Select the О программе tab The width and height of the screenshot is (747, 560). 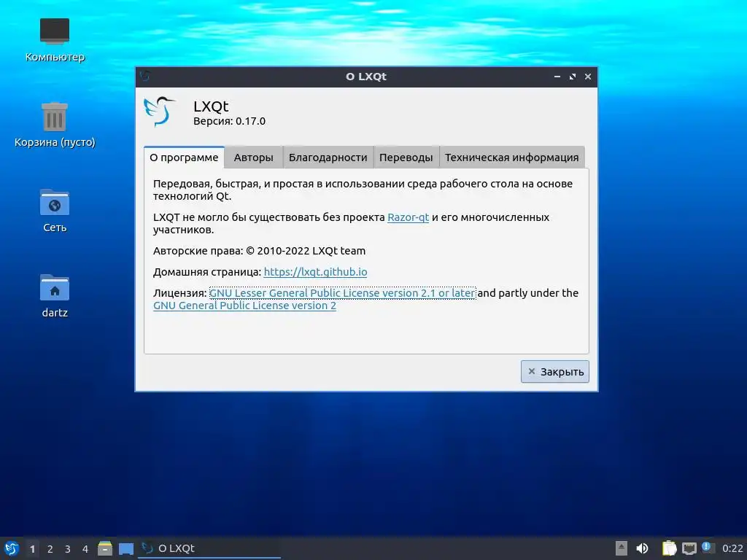point(184,157)
